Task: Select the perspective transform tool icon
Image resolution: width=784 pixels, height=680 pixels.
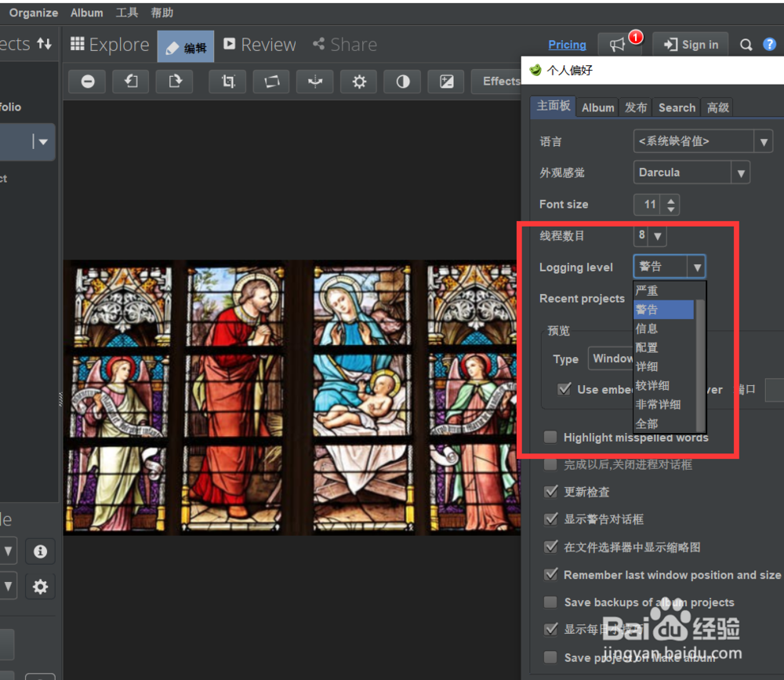Action: click(x=271, y=81)
